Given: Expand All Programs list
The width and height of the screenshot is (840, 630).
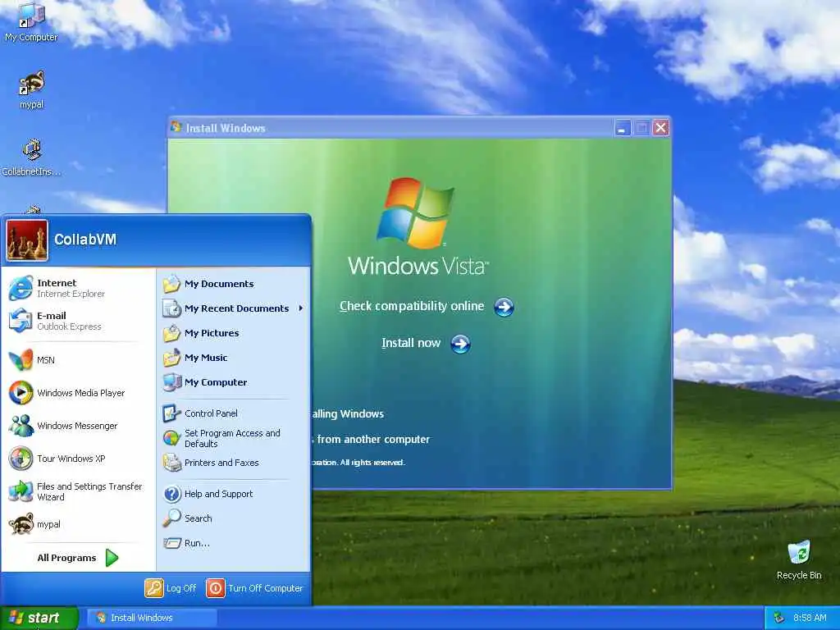Looking at the screenshot, I should (78, 558).
